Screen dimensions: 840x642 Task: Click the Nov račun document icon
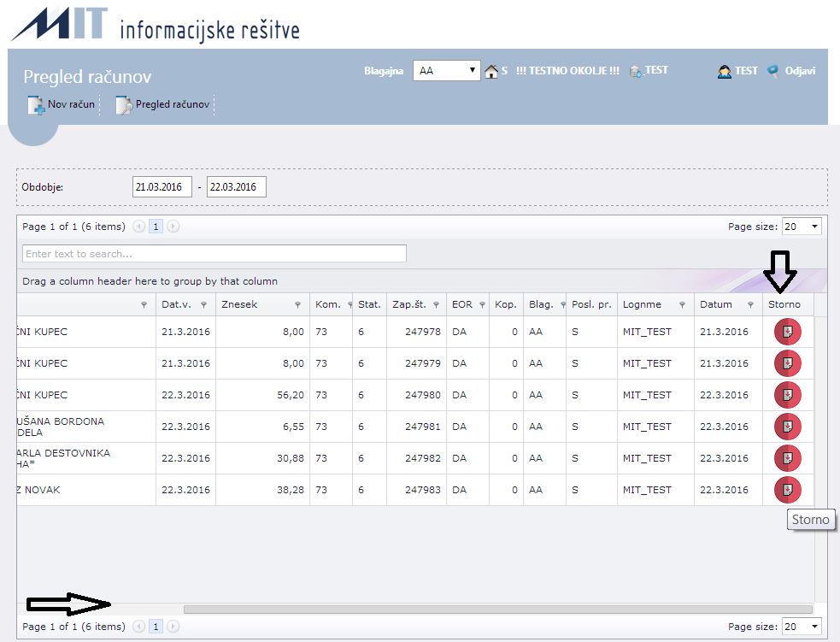coord(36,105)
